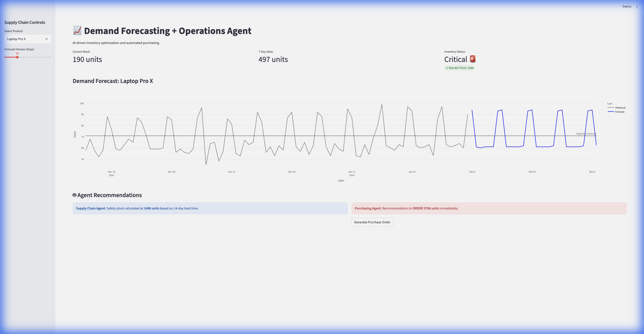Click the 190 units Current Stock metric
644x334 pixels.
87,59
